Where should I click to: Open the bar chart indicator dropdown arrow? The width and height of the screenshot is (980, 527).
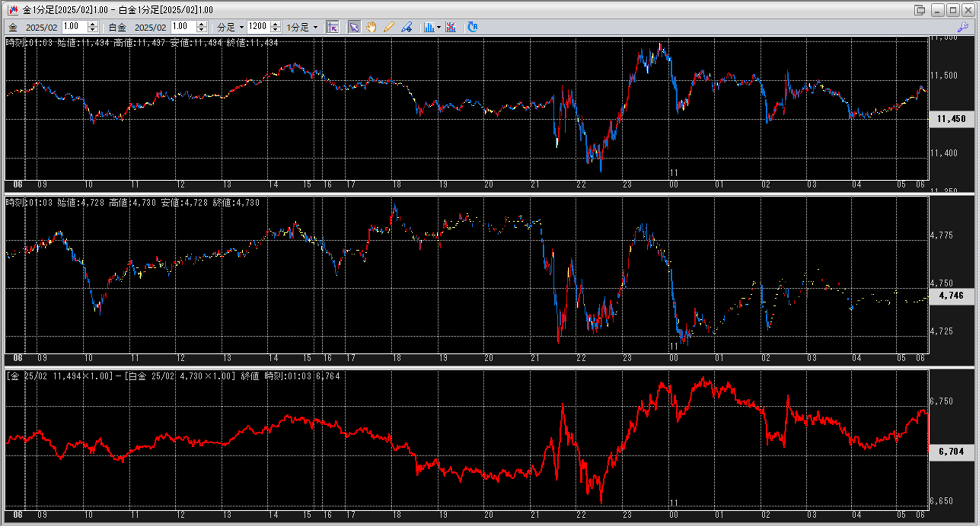click(x=439, y=27)
